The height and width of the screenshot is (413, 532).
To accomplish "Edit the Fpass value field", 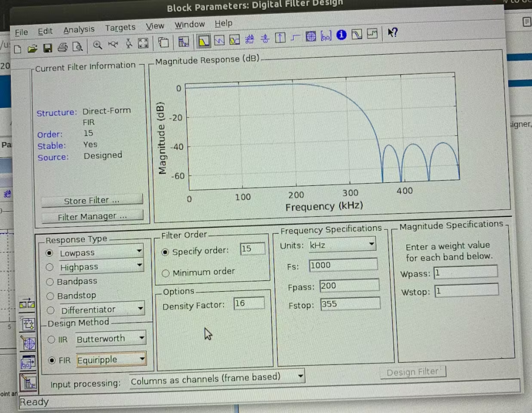I will (x=350, y=285).
